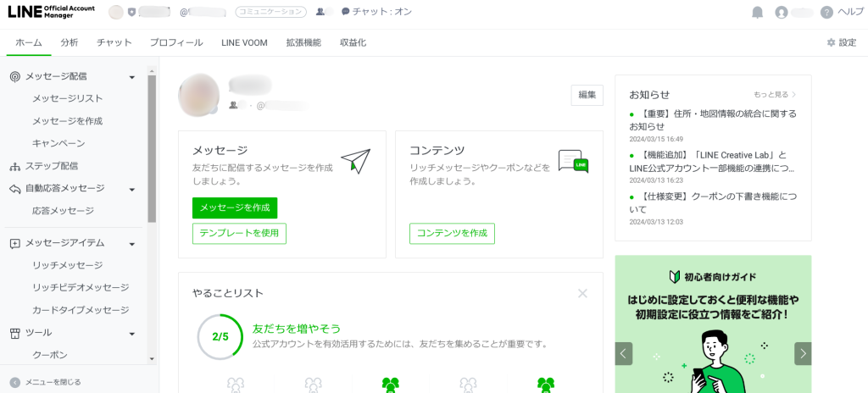Click the profile picture on home card
The height and width of the screenshot is (393, 868).
198,95
